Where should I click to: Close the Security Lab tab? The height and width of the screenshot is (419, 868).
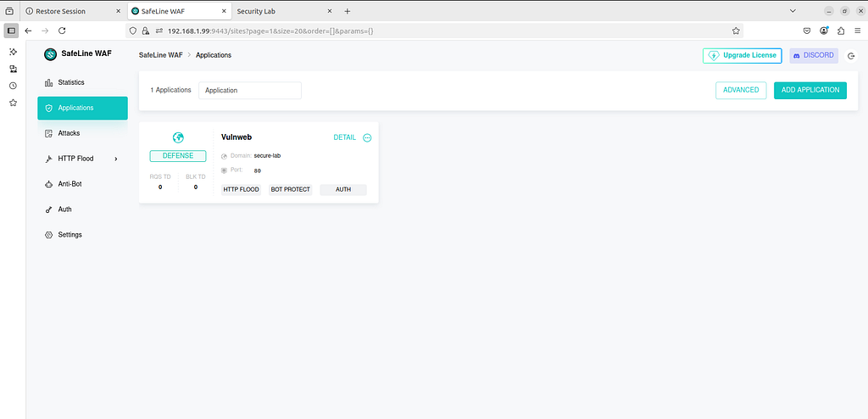pyautogui.click(x=330, y=11)
